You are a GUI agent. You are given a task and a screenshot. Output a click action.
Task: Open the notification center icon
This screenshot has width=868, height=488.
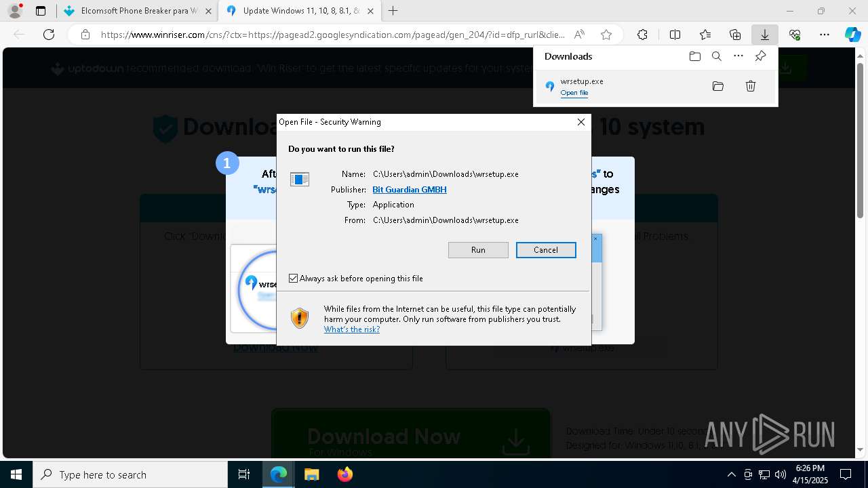(846, 474)
